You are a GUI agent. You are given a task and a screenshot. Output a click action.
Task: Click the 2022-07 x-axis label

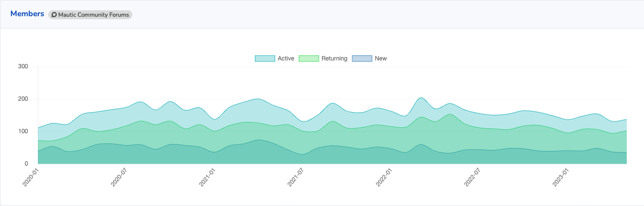tap(472, 177)
